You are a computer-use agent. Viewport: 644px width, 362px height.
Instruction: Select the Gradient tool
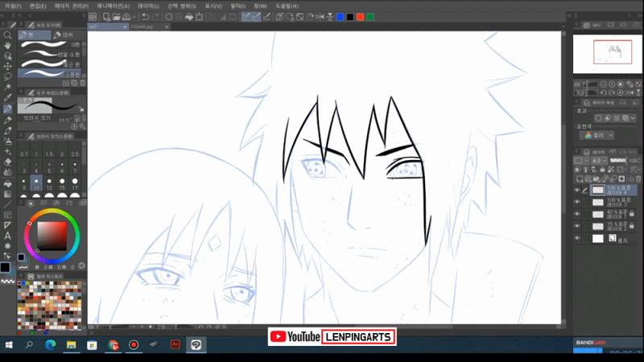7,194
